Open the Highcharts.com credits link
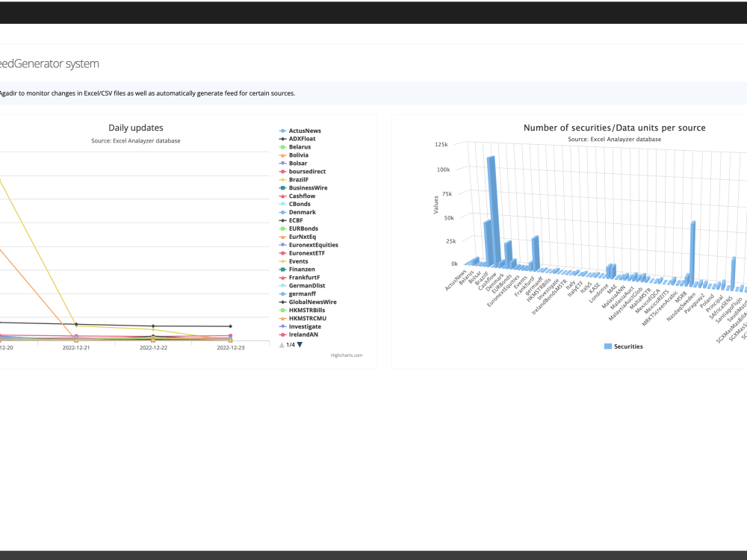 coord(347,355)
